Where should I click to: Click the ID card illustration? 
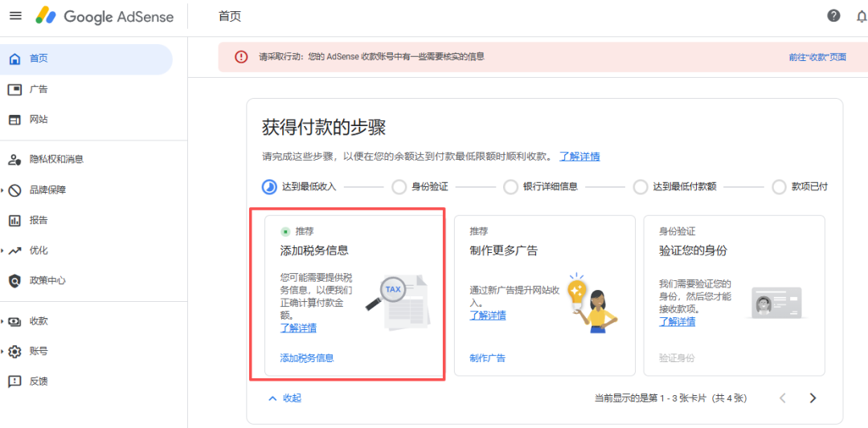[x=775, y=303]
